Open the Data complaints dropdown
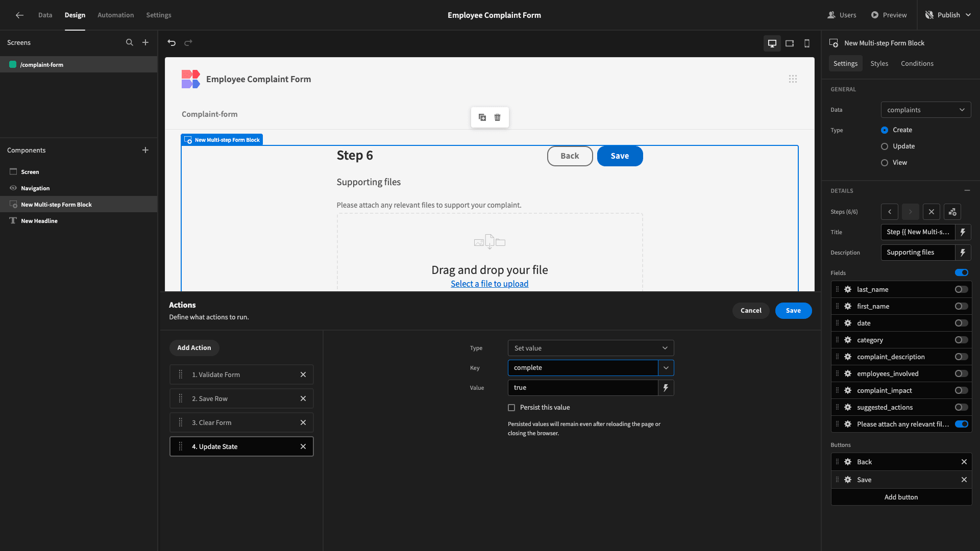 tap(926, 110)
